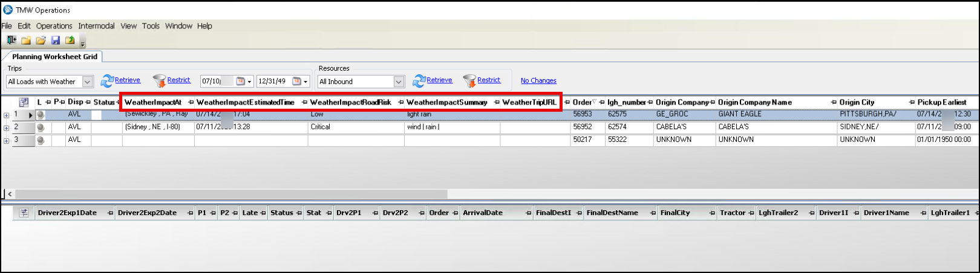Open the Help menu
Image resolution: width=980 pixels, height=273 pixels.
pyautogui.click(x=204, y=26)
